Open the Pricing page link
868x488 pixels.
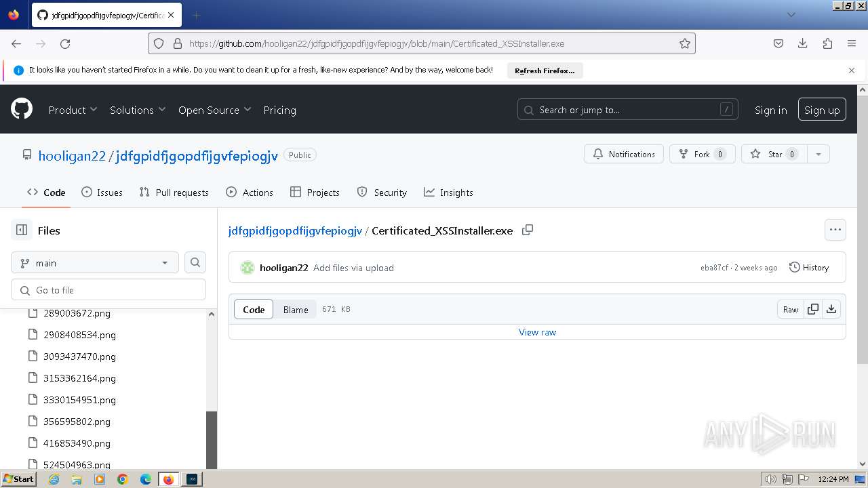[x=279, y=110]
